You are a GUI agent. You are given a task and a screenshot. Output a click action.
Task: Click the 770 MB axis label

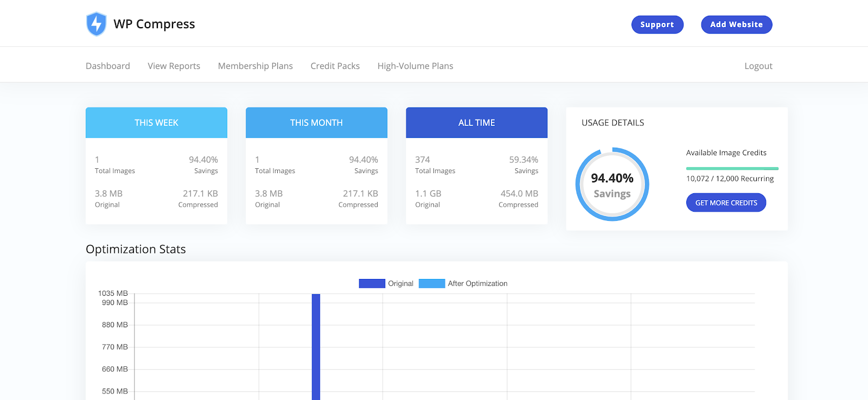pos(115,347)
